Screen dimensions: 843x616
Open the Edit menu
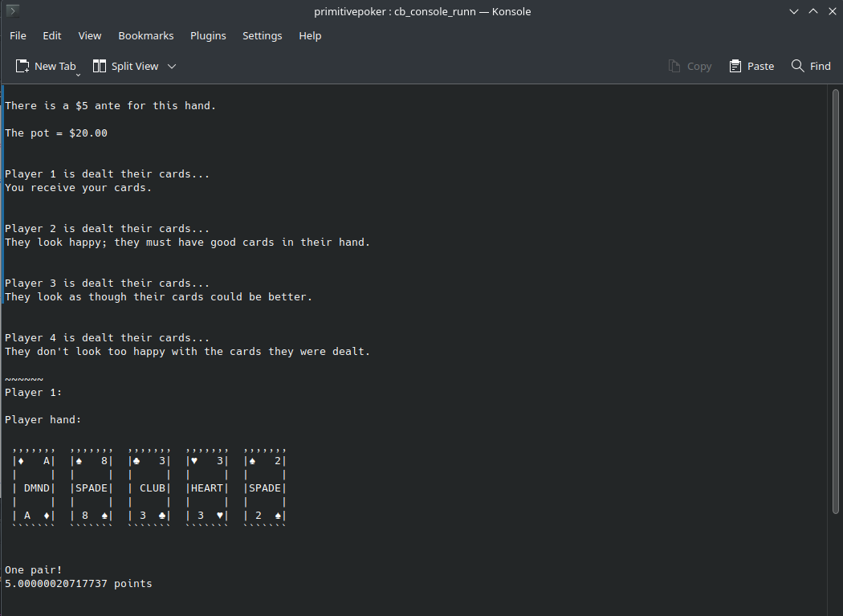pos(51,35)
